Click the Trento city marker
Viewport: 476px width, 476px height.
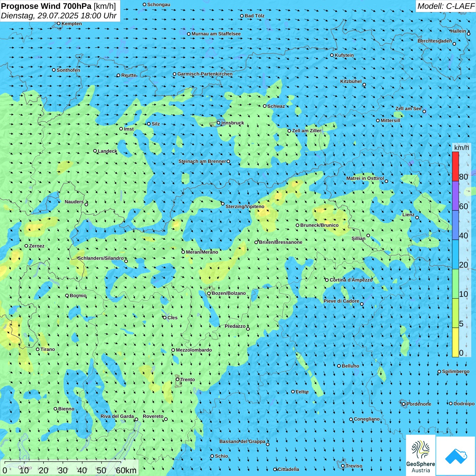click(x=177, y=379)
